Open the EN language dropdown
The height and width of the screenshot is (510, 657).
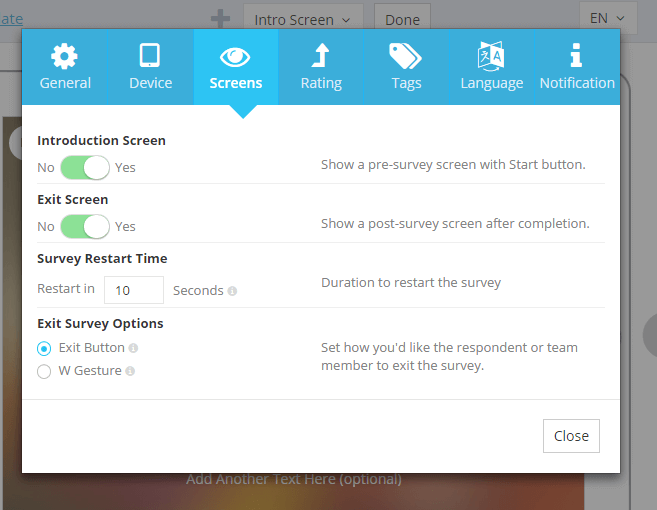pyautogui.click(x=608, y=18)
